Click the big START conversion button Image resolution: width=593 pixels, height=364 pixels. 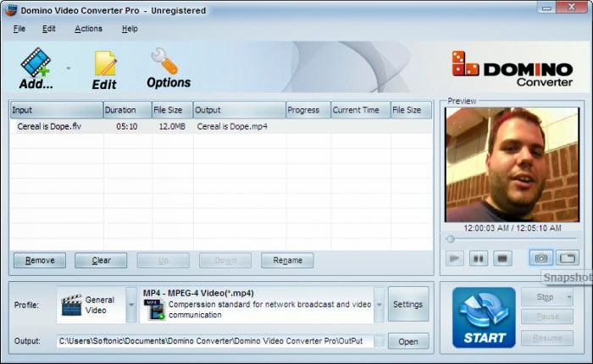(x=484, y=317)
